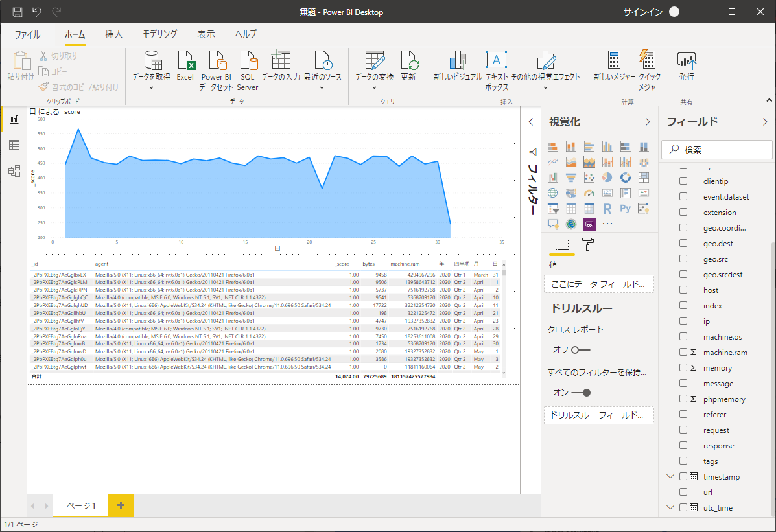Screen dimensions: 776x532
Task: Click the Save icon in title bar
Action: [18, 12]
